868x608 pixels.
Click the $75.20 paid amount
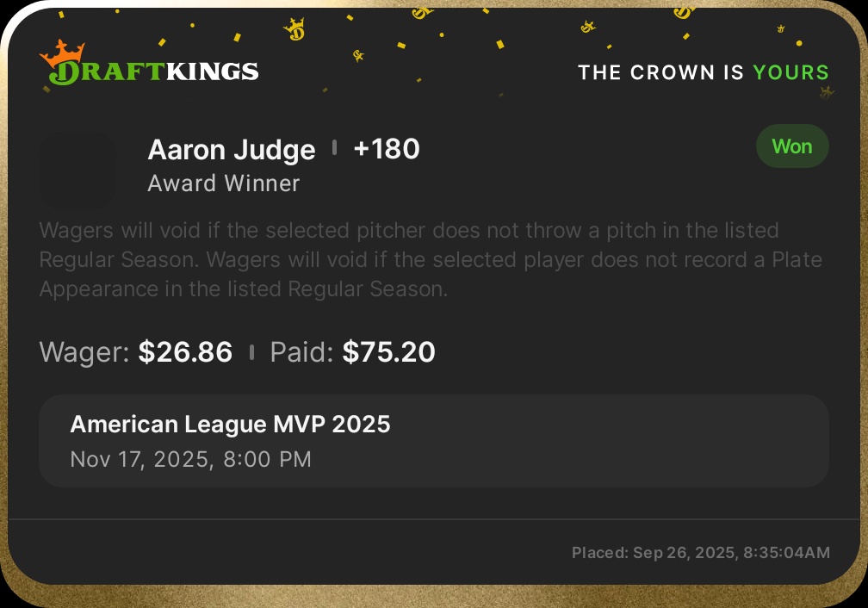[x=388, y=352]
